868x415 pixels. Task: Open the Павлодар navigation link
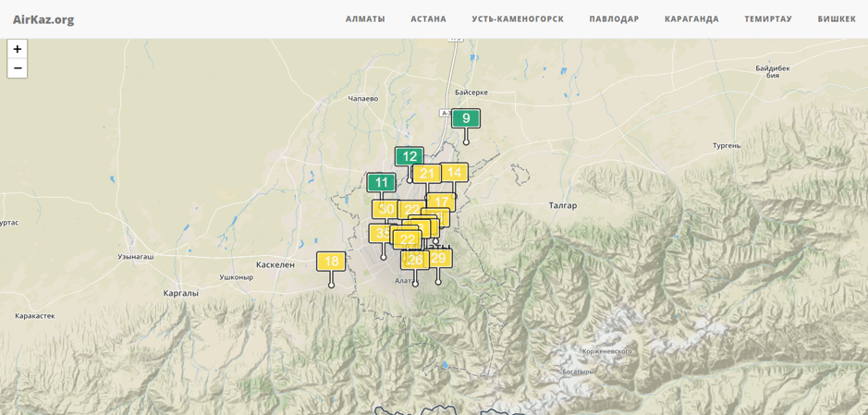point(614,19)
